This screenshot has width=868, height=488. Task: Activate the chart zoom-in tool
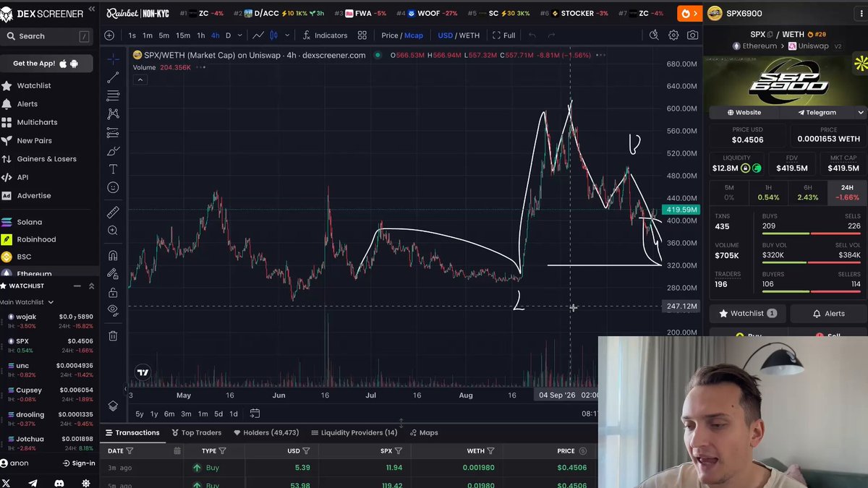(x=113, y=231)
